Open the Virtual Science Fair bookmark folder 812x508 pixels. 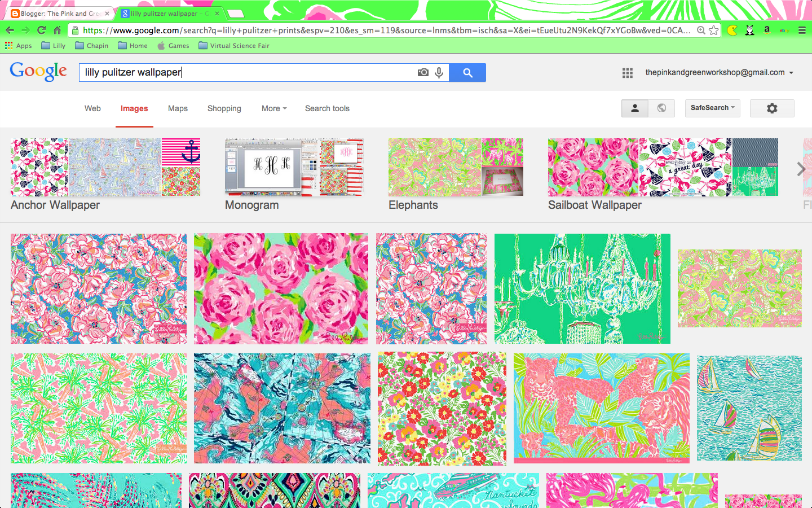click(x=234, y=46)
